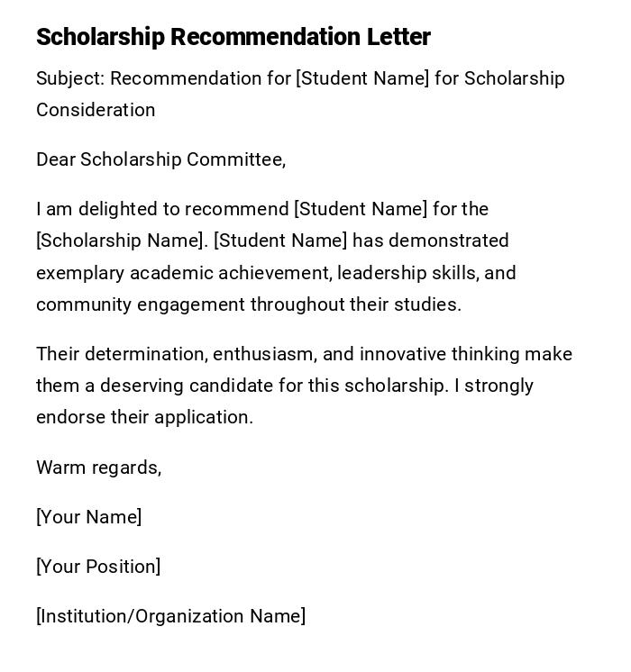This screenshot has width=631, height=672.
Task: Select the Scholarship Name placeholder
Action: click(122, 241)
